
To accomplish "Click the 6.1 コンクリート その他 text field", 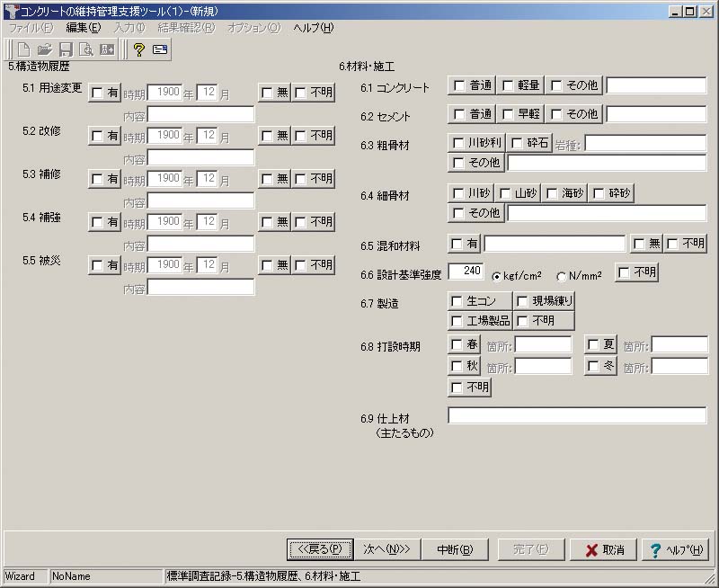I will pyautogui.click(x=656, y=85).
